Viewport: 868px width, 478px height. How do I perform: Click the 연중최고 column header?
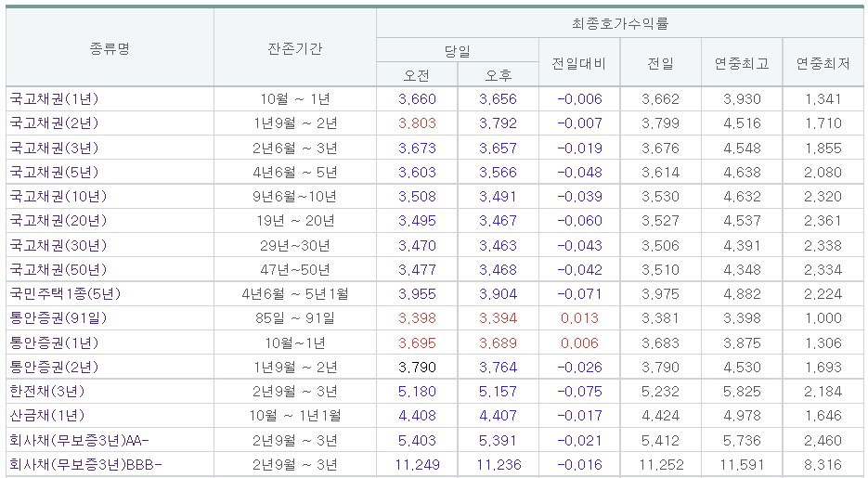tap(742, 64)
